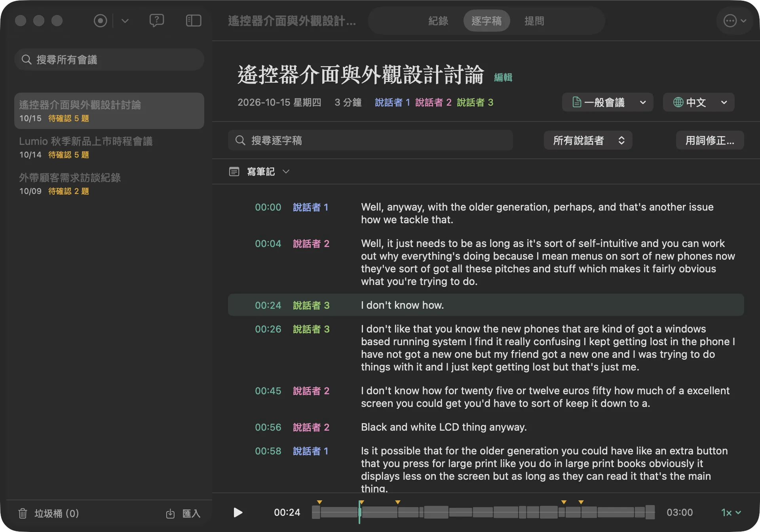Select the Lumio 秋季新品上市時程會議 meeting

(x=109, y=147)
